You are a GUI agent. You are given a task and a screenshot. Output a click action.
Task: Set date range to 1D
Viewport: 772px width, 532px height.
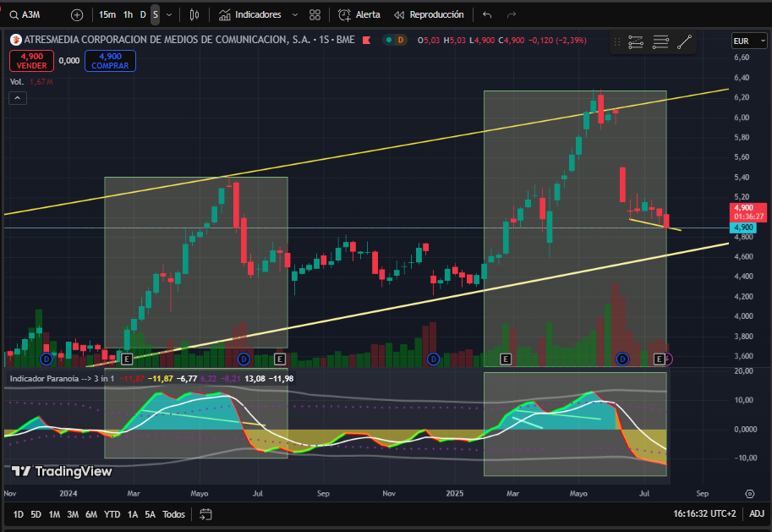[x=19, y=514]
